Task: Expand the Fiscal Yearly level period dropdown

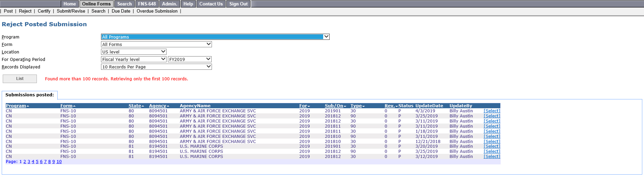Action: pos(134,59)
